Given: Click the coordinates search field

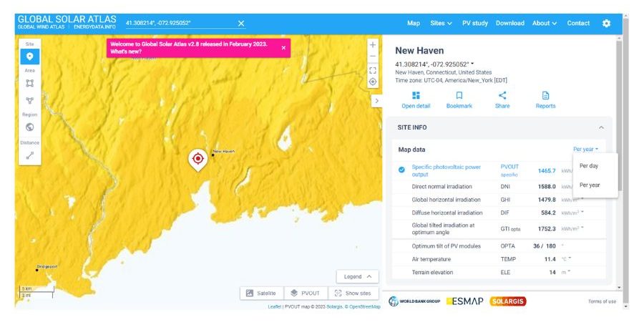Looking at the screenshot, I should pos(179,23).
